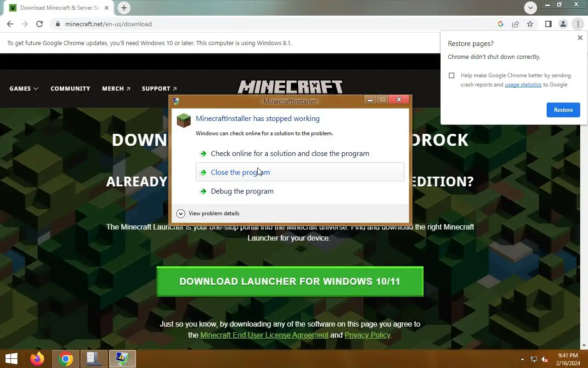The height and width of the screenshot is (368, 588).
Task: View site information lock icon
Action: [57, 24]
